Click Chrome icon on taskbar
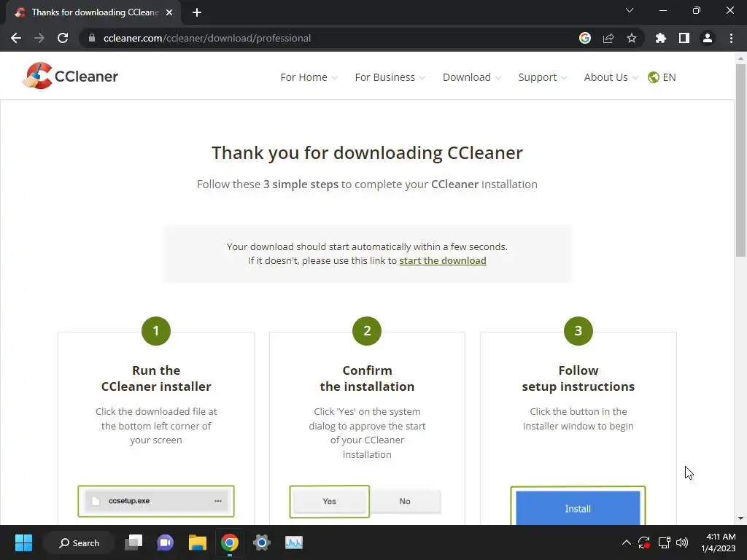This screenshot has width=747, height=560. pos(230,542)
